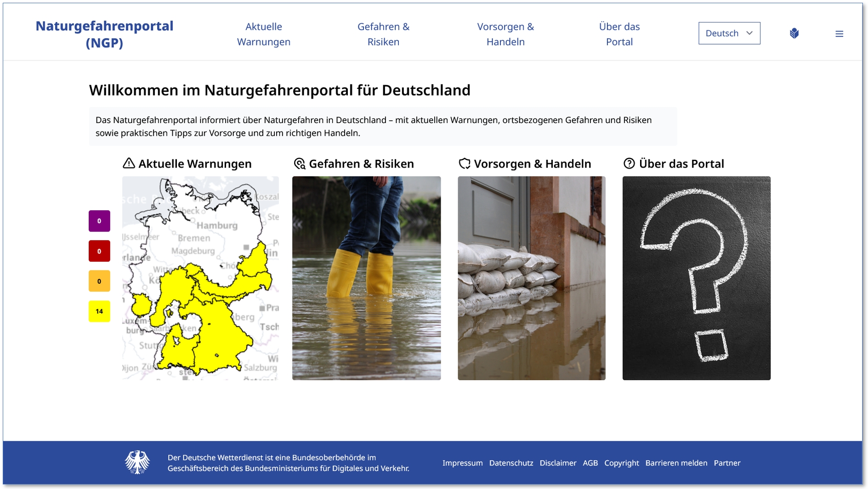This screenshot has width=868, height=489.
Task: Click the purple warning level swatch showing 0
Action: pyautogui.click(x=99, y=221)
